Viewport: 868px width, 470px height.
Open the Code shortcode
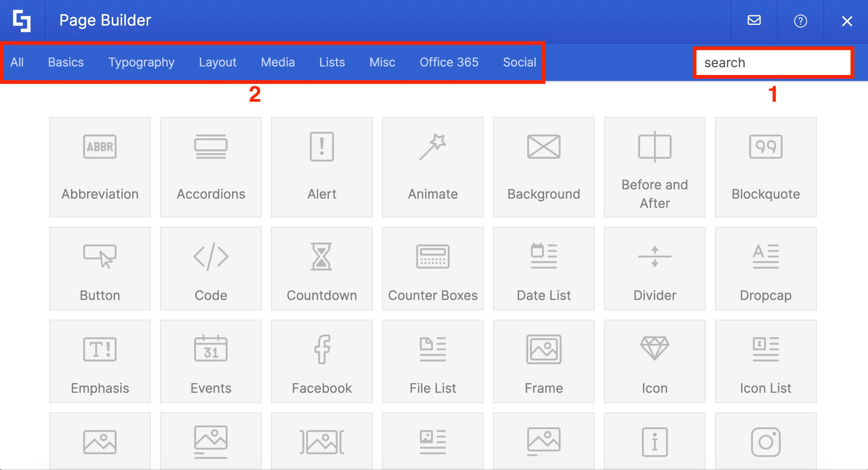pos(211,268)
